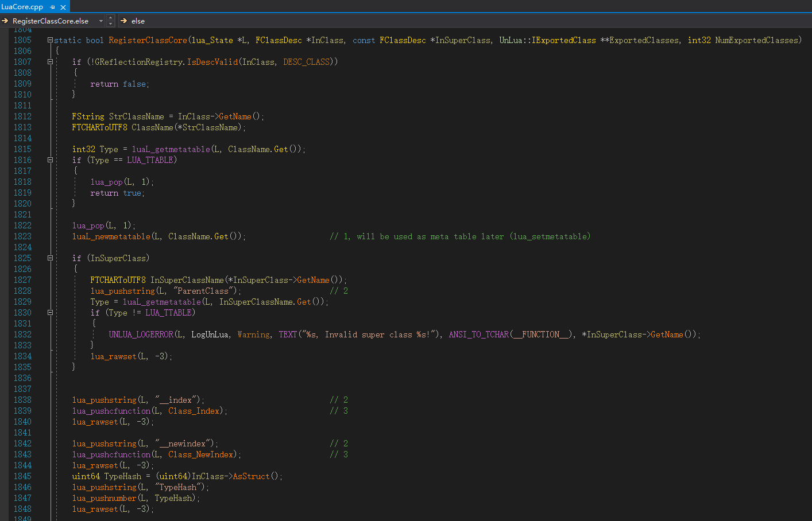Click the arrow icon beside RegisterClassCore.else
Image resolution: width=812 pixels, height=521 pixels.
(5, 21)
